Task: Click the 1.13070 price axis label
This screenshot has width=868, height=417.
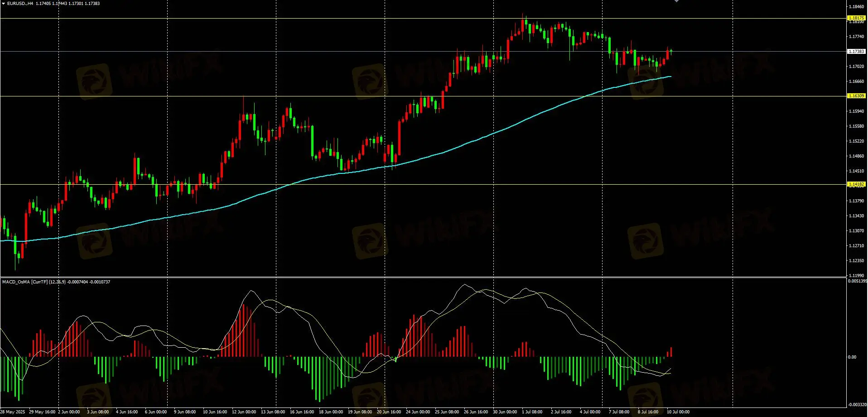Action: [856, 231]
